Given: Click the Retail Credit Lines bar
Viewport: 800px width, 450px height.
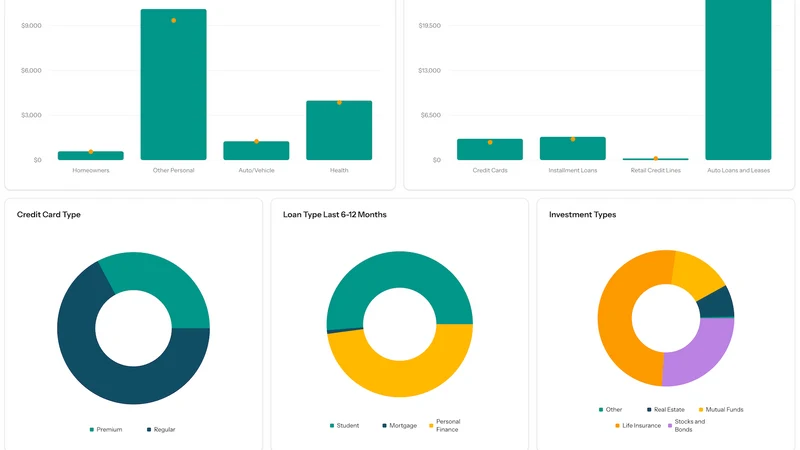Looking at the screenshot, I should coord(656,159).
